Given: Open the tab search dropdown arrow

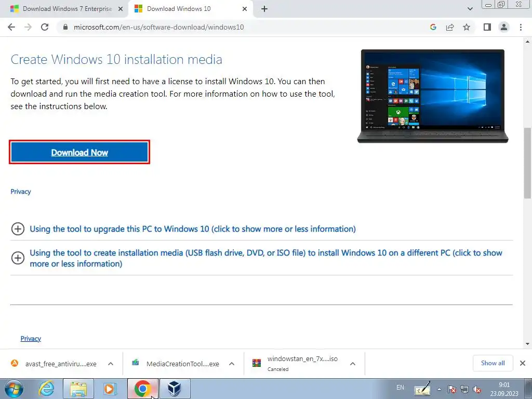Looking at the screenshot, I should point(470,9).
